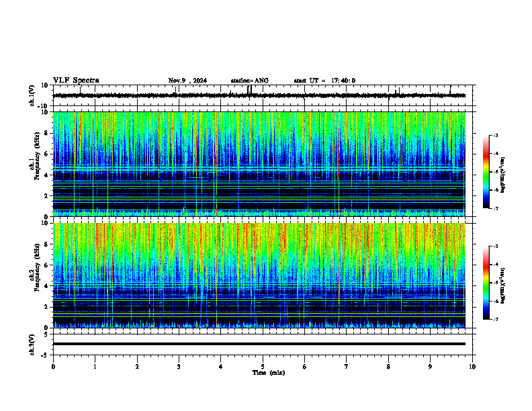Click the "4" tick on ch.1 frequency axis
Viewport: 532px width, 411px height.
tap(47, 175)
